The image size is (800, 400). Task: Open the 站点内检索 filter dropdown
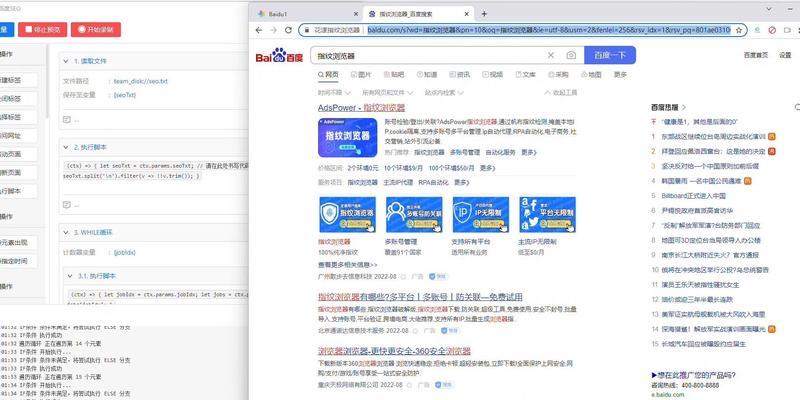[x=444, y=93]
